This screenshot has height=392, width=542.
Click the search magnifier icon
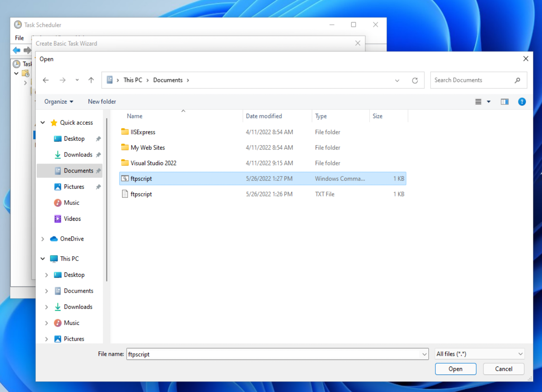tap(517, 80)
